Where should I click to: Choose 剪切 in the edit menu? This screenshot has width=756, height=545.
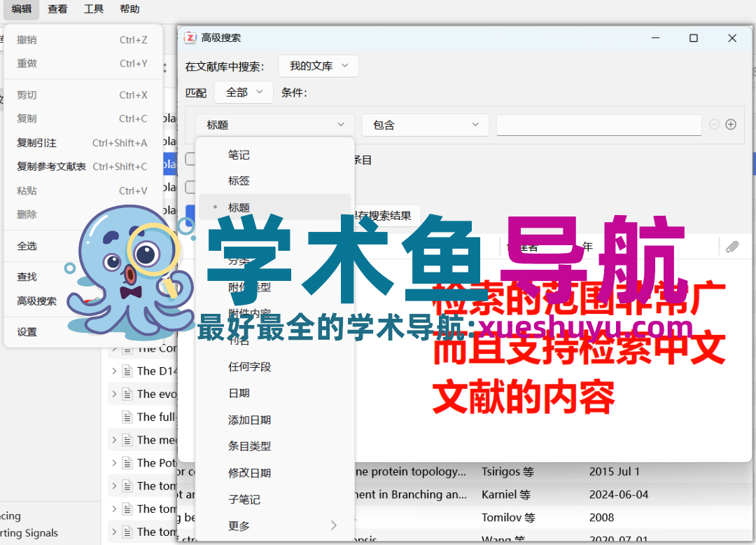[x=82, y=95]
